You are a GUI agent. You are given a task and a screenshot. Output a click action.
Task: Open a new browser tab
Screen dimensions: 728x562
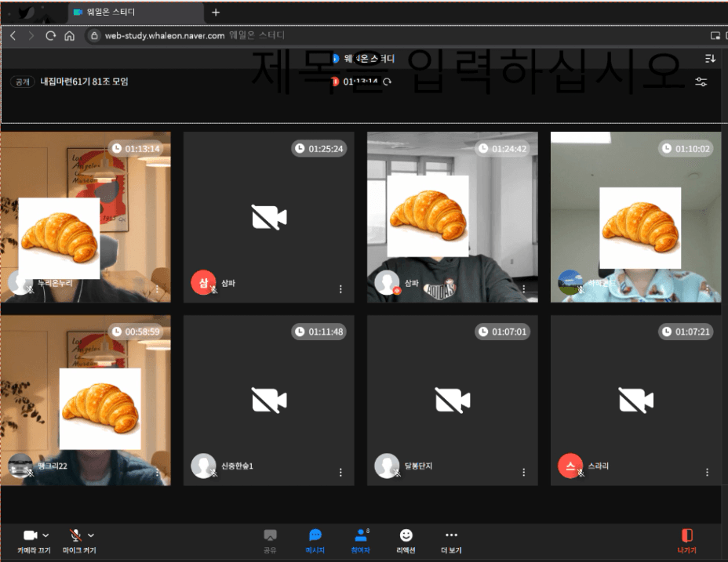coord(216,13)
